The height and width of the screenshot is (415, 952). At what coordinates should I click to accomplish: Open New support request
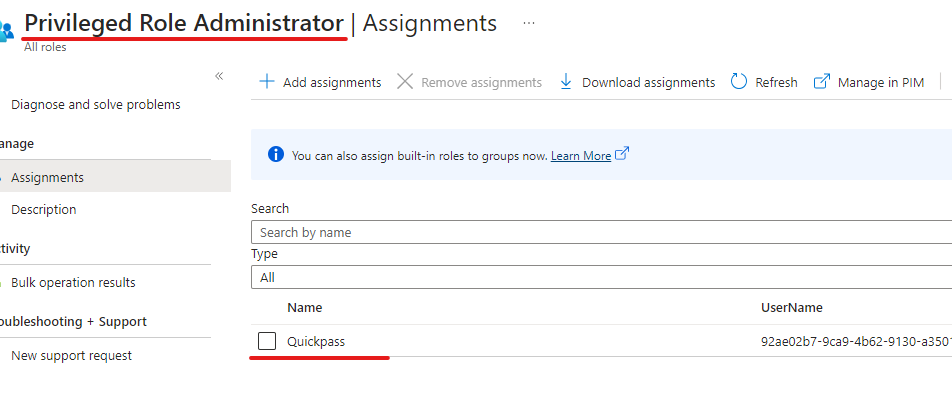(x=72, y=356)
